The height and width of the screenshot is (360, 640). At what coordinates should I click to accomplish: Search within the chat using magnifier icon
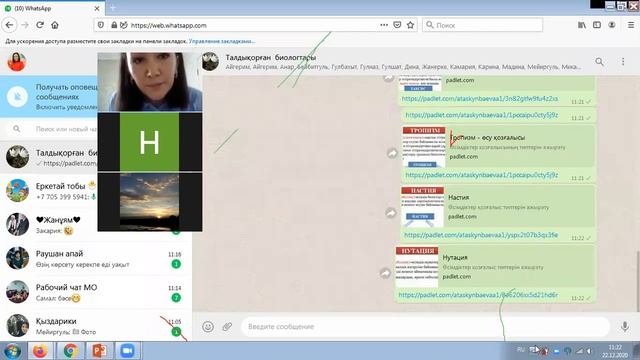[599, 62]
